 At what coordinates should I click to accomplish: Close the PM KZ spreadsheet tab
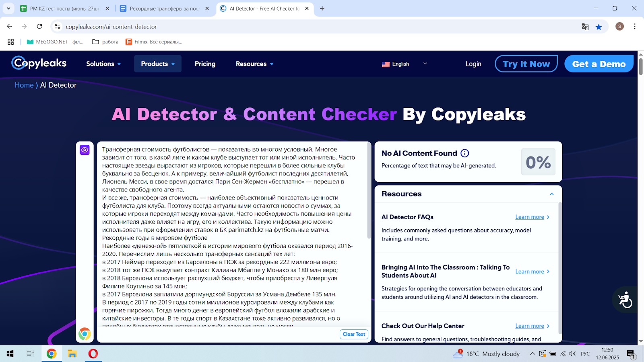[107, 8]
